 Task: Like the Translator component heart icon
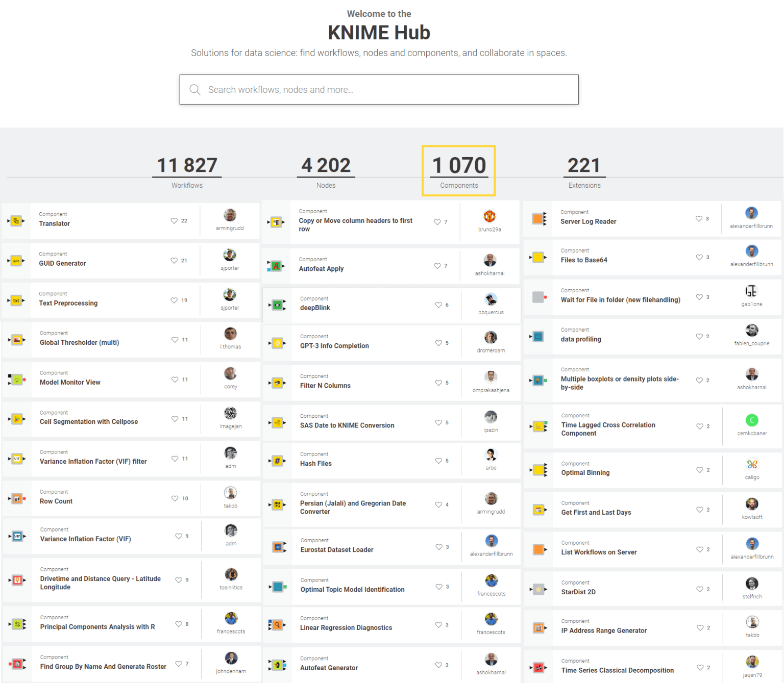tap(174, 221)
